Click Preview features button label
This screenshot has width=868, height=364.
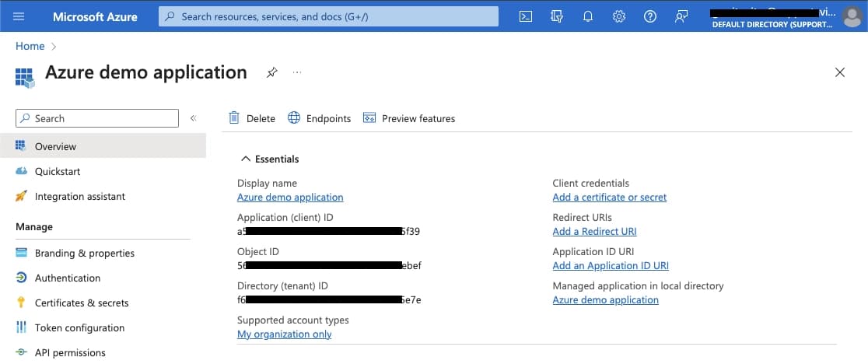point(418,118)
